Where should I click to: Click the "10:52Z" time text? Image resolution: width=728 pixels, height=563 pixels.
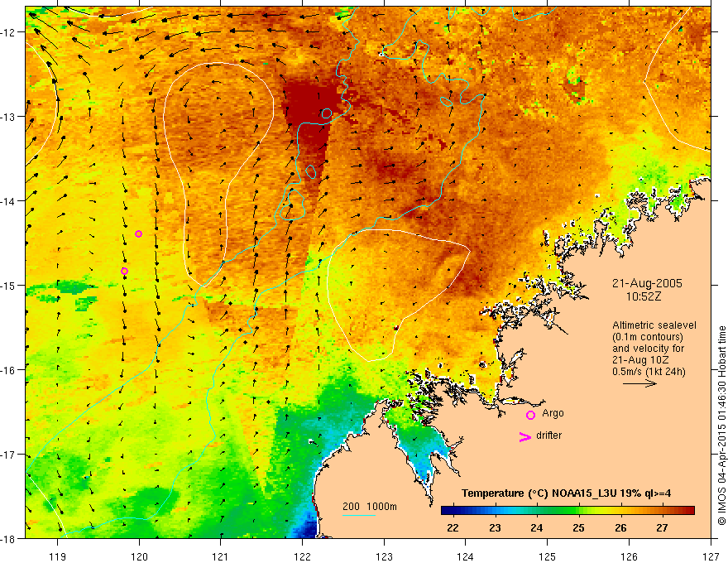(643, 296)
